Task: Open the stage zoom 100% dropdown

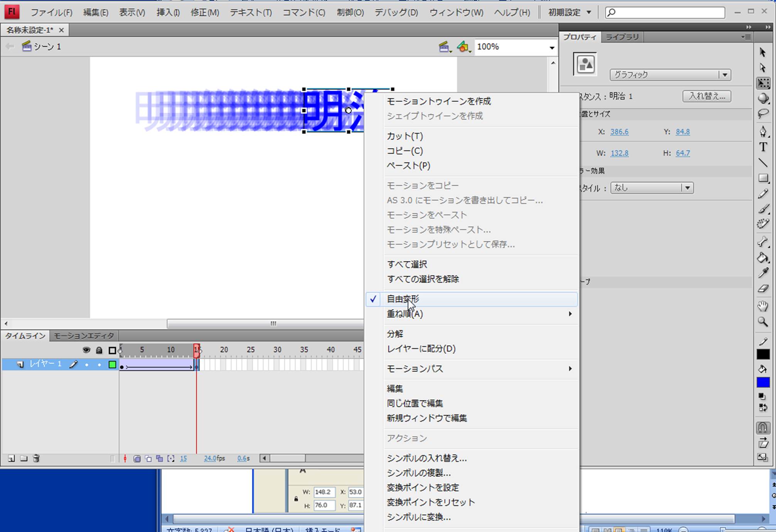Action: (552, 47)
